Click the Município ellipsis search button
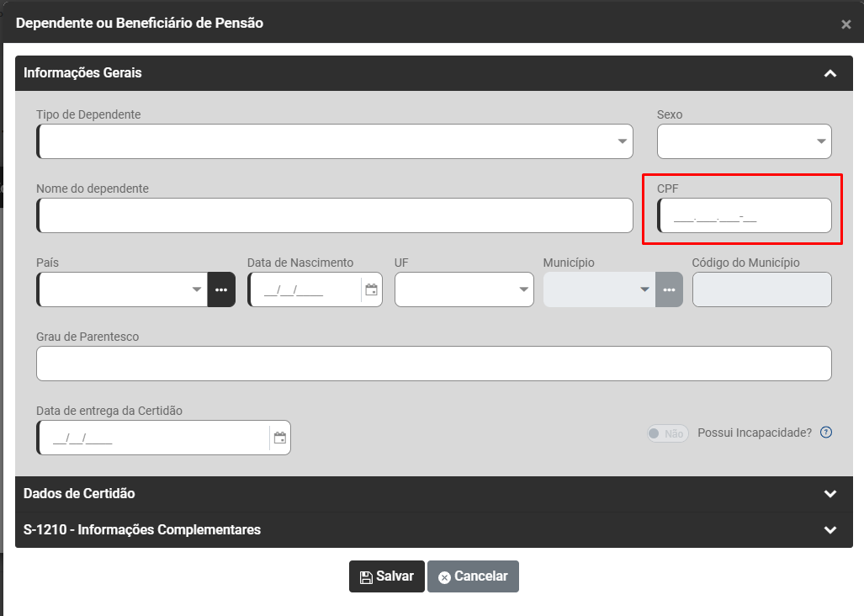The width and height of the screenshot is (864, 616). tap(669, 289)
